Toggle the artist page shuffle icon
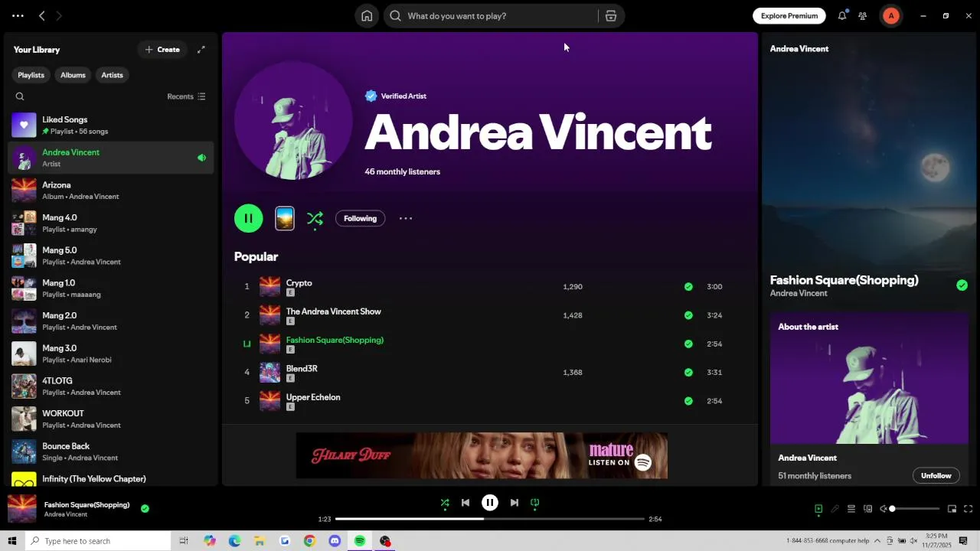980x551 pixels. tap(315, 219)
